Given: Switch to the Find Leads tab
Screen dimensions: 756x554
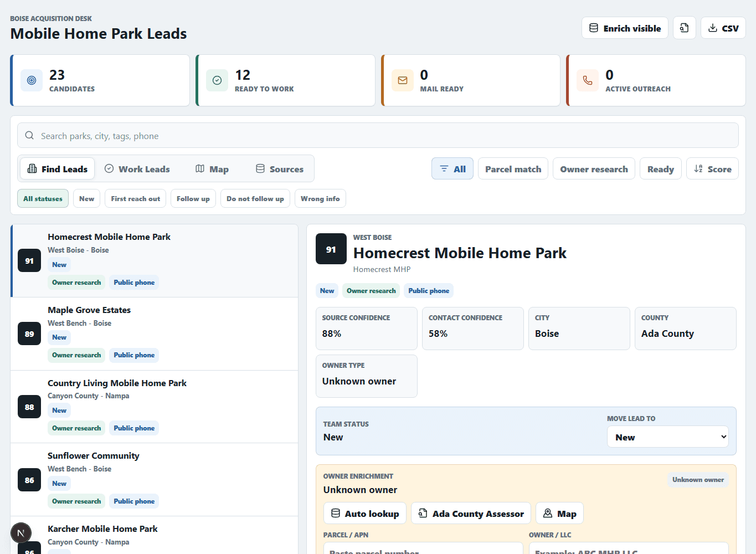Looking at the screenshot, I should (x=58, y=169).
